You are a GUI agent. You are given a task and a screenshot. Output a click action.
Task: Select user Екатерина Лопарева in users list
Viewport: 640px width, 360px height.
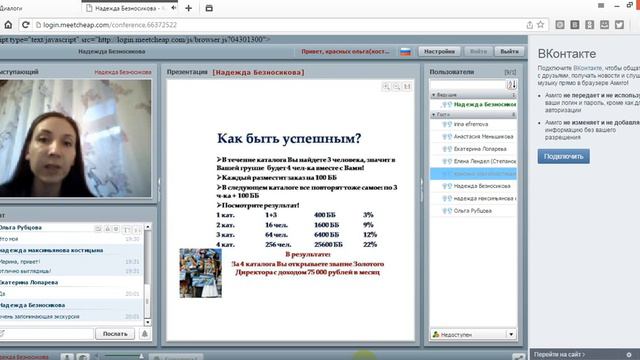[473, 149]
